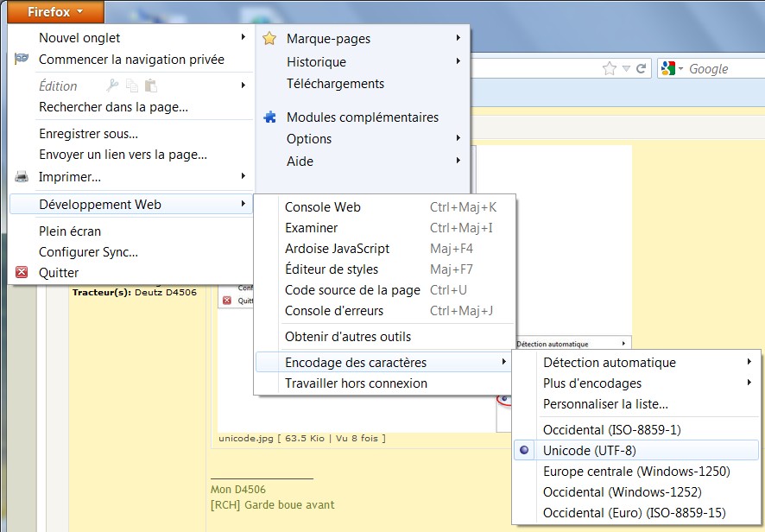Viewport: 765px width, 532px height.
Task: Select Examiner tool
Action: (x=384, y=228)
